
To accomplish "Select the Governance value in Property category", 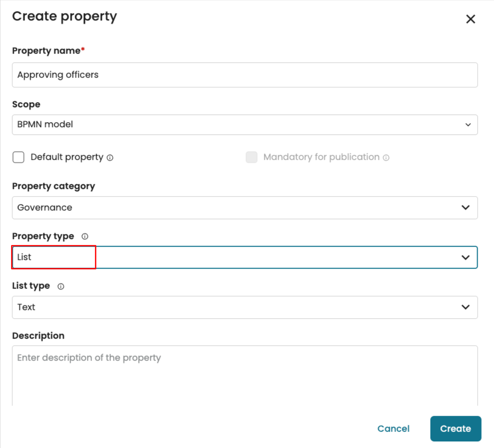I will (45, 207).
